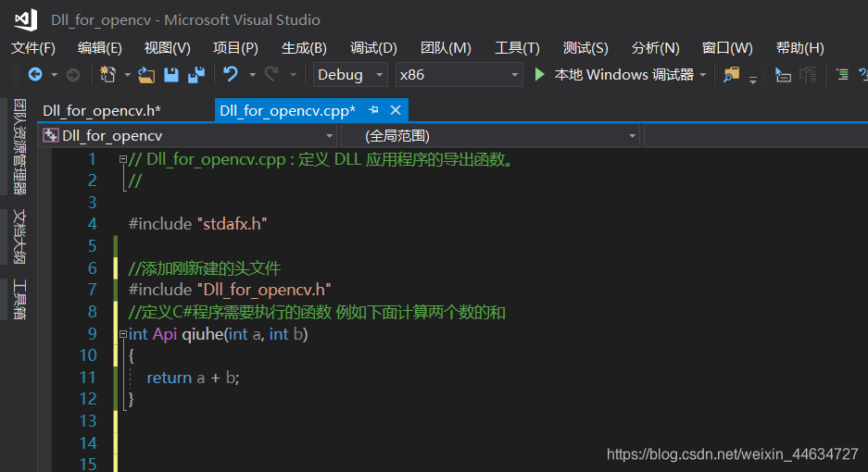
Task: Click line number 13 in the gutter
Action: (x=88, y=421)
